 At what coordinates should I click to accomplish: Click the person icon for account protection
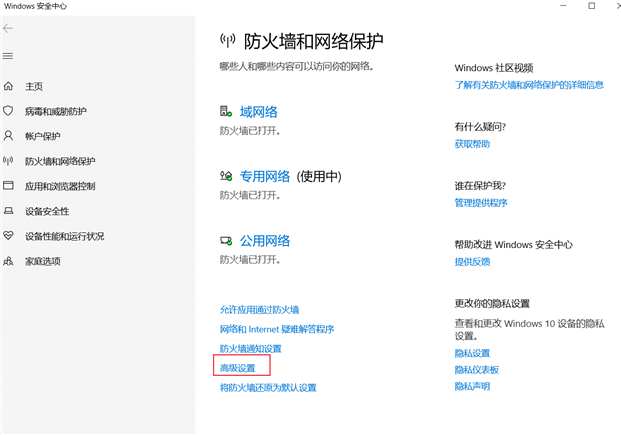[8, 136]
